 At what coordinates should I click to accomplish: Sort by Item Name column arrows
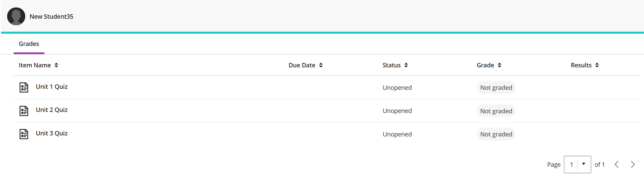(x=56, y=65)
